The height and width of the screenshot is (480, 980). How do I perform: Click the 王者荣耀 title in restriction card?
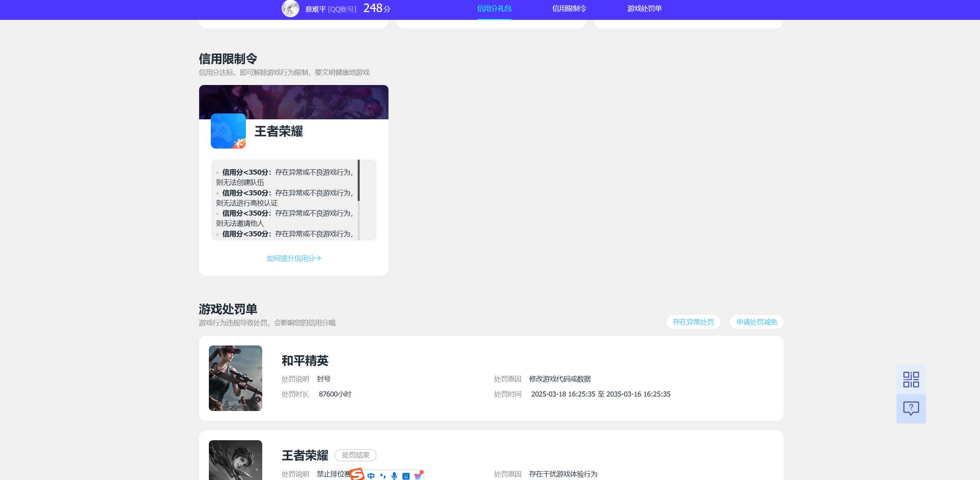(279, 131)
